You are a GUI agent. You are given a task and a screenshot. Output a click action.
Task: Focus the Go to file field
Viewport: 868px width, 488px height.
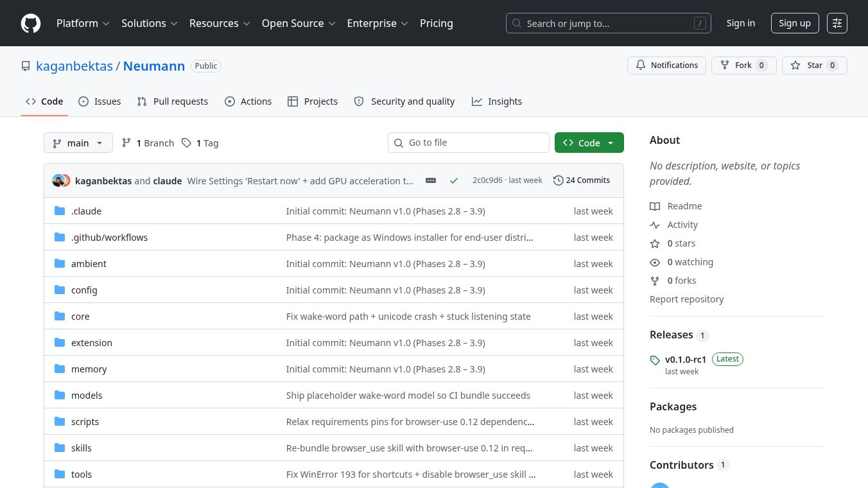[x=469, y=143]
